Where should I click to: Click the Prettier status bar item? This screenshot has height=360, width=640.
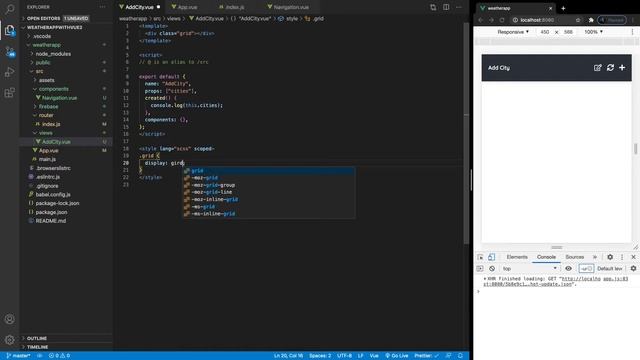coord(426,356)
